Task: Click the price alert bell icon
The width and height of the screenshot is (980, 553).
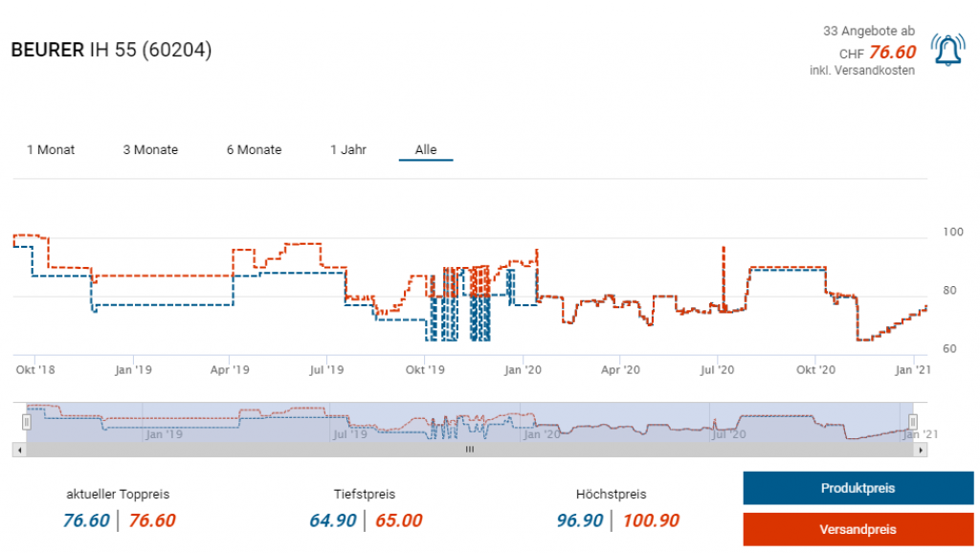Action: tap(948, 51)
